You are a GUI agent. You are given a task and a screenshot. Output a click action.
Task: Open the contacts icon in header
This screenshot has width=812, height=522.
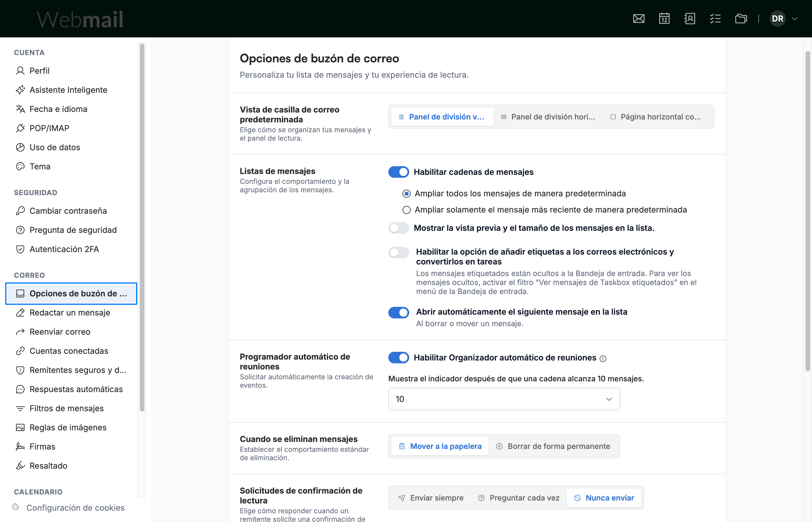pos(690,19)
